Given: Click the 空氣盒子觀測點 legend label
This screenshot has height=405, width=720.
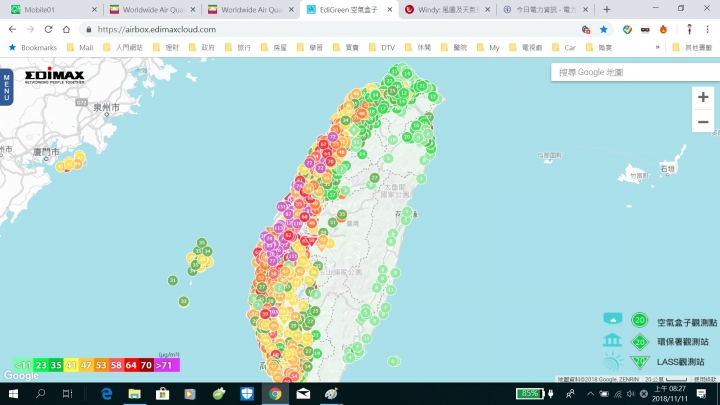Looking at the screenshot, I should 687,322.
